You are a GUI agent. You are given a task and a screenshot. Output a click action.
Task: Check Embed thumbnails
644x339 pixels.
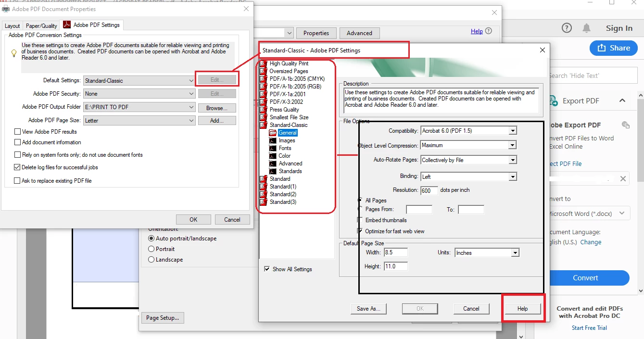(x=360, y=220)
